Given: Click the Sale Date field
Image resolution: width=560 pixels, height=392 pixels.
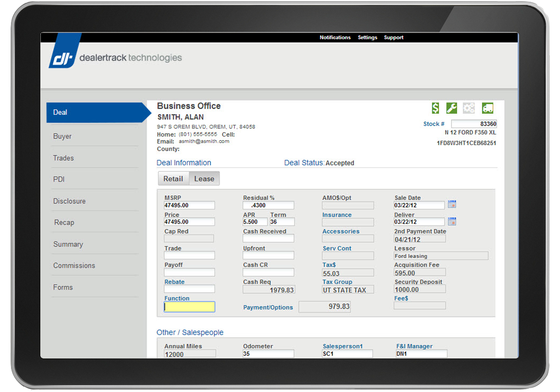Looking at the screenshot, I should pos(419,206).
